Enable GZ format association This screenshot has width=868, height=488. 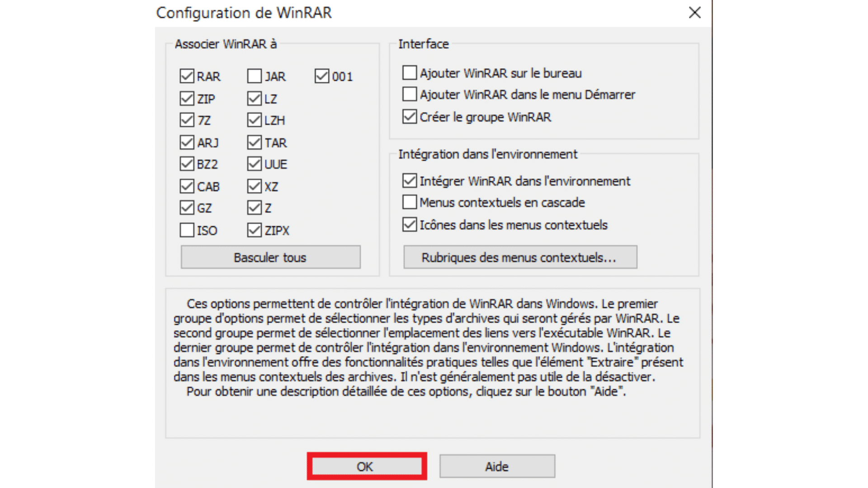[x=186, y=208]
